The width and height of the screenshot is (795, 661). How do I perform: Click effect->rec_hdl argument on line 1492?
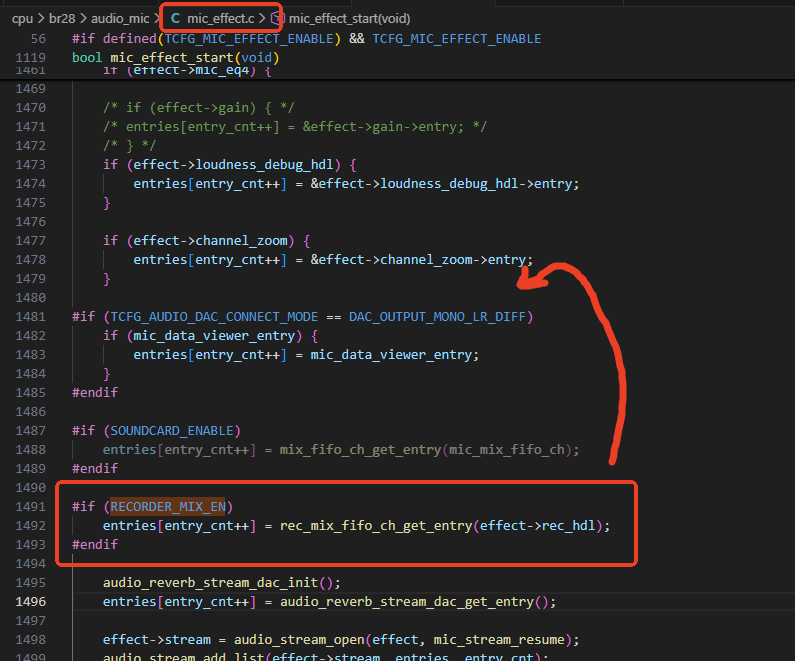coord(537,526)
